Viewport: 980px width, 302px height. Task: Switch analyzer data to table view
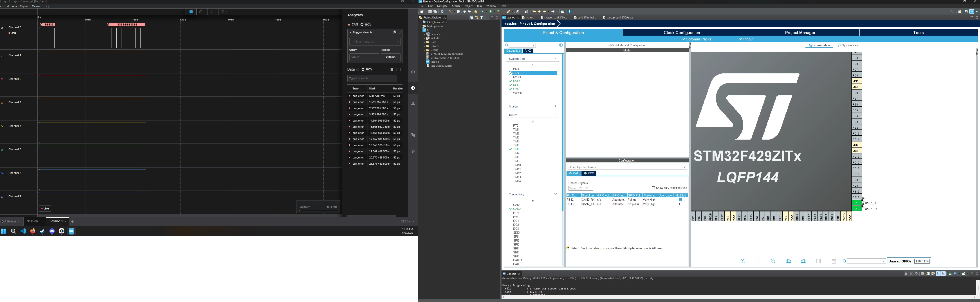coord(392,69)
